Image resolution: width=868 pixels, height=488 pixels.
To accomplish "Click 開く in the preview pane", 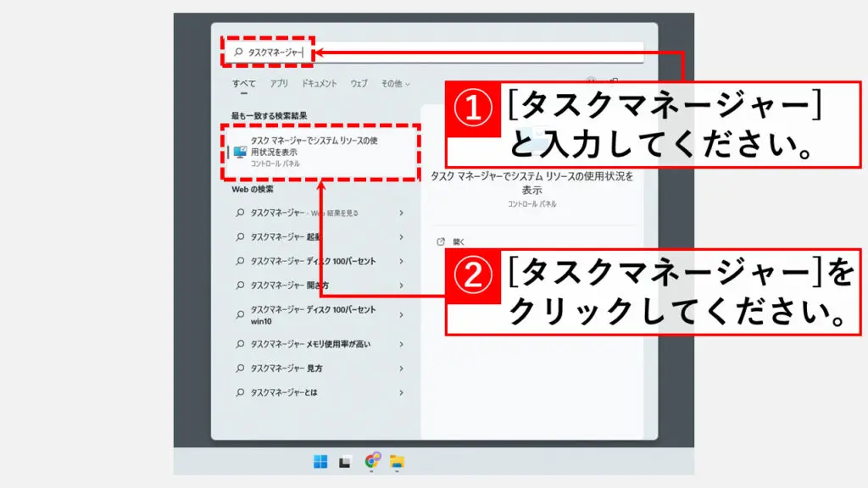I will tap(459, 241).
